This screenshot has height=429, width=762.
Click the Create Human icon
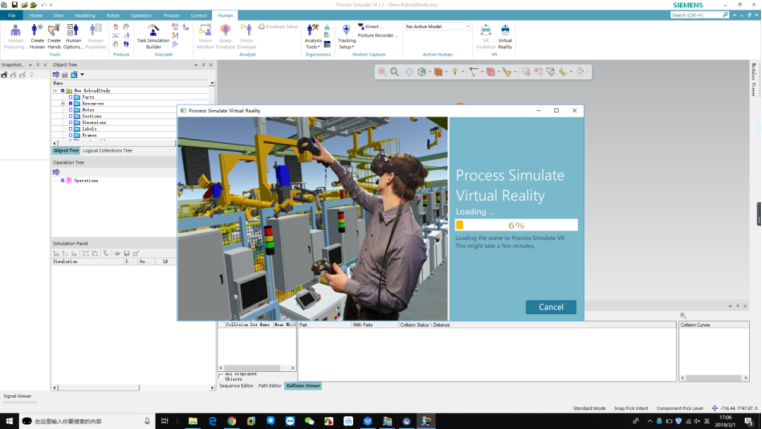[37, 32]
